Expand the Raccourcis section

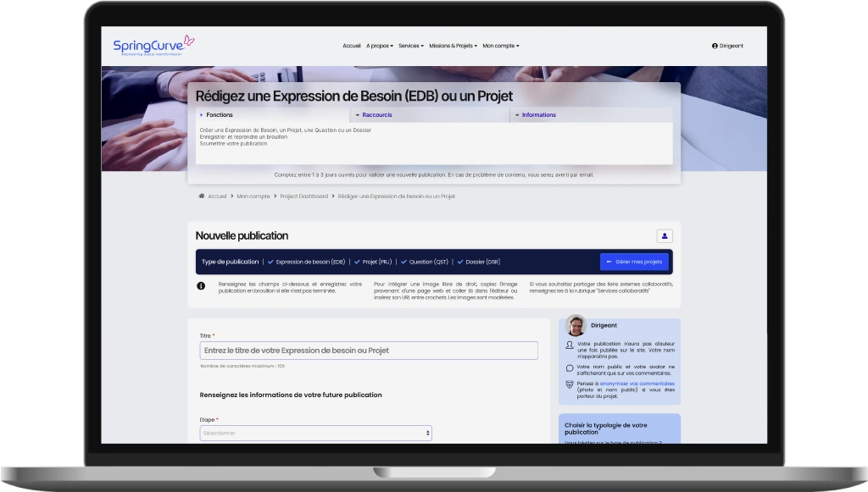click(374, 114)
